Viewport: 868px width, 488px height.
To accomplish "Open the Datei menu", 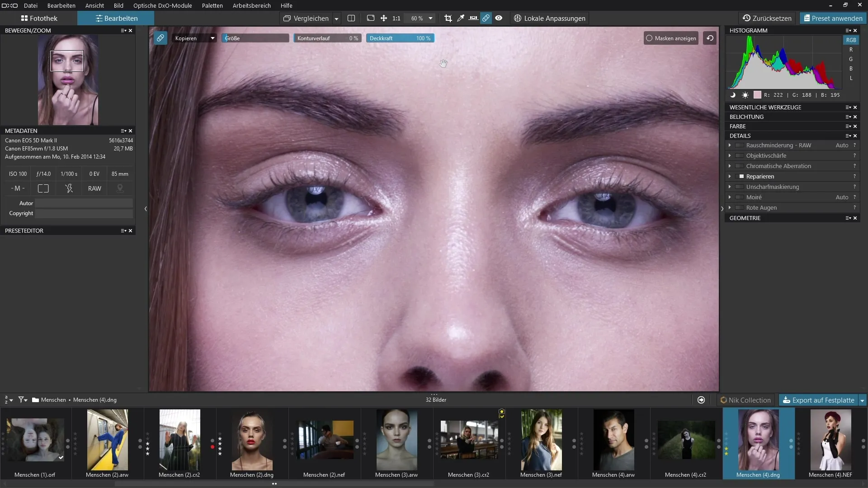I will click(x=31, y=5).
